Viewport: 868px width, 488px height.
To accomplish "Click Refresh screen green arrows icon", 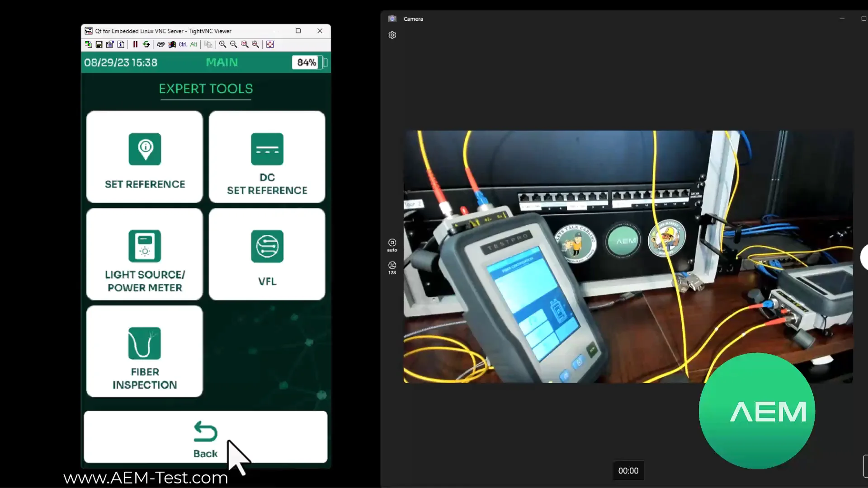I will tap(146, 44).
